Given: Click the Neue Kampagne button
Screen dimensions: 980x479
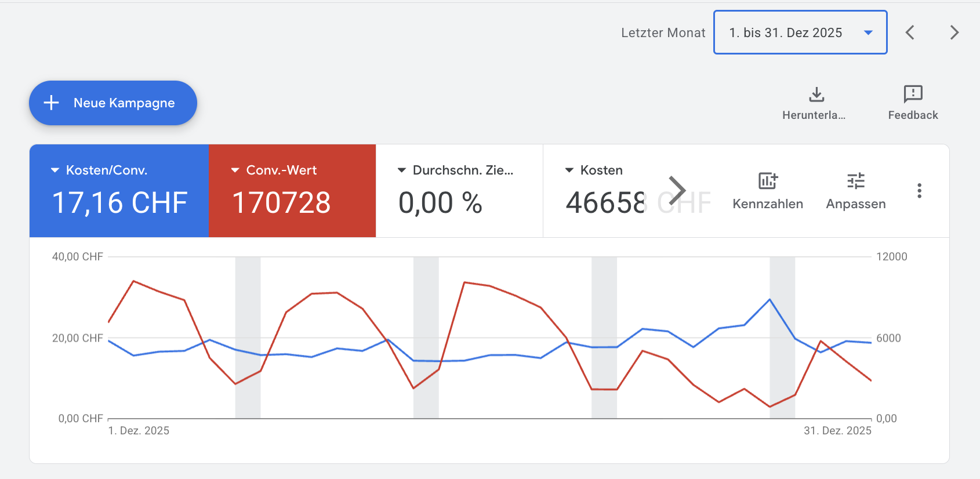Looking at the screenshot, I should (113, 103).
